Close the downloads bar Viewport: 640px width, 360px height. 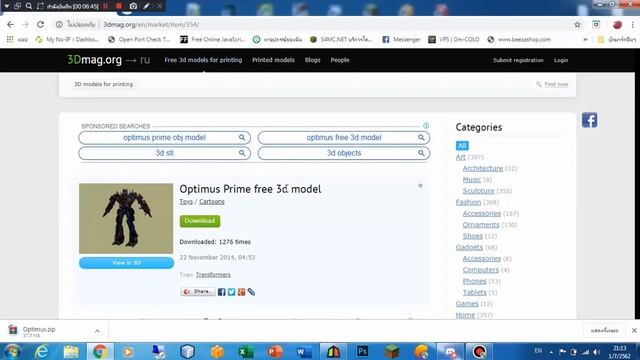pyautogui.click(x=634, y=331)
